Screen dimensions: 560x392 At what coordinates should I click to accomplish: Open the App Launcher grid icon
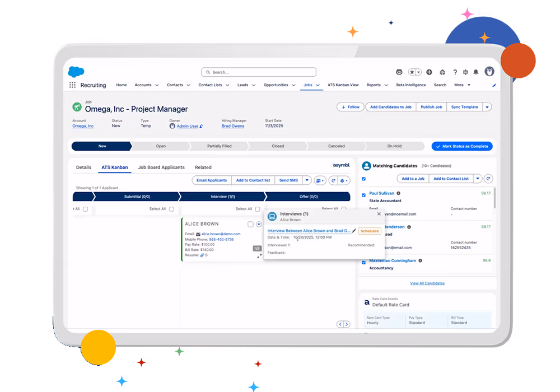click(72, 85)
